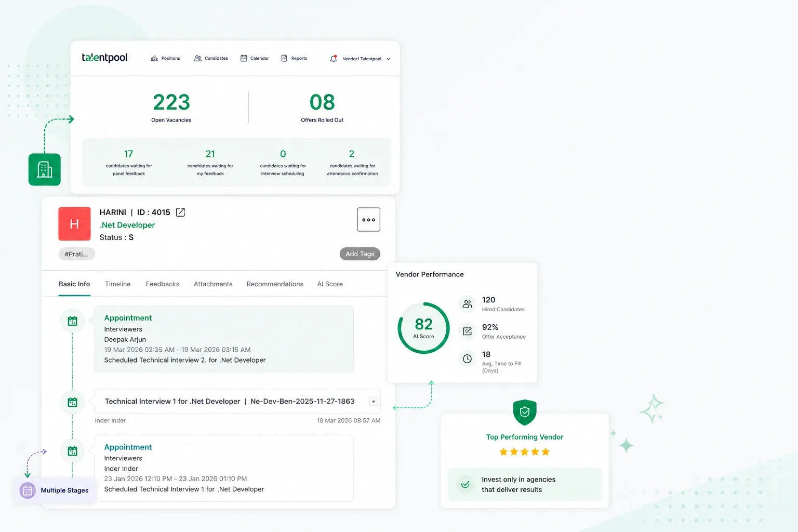Expand the Technical Interview 1 plus button
This screenshot has width=798, height=532.
[x=373, y=402]
